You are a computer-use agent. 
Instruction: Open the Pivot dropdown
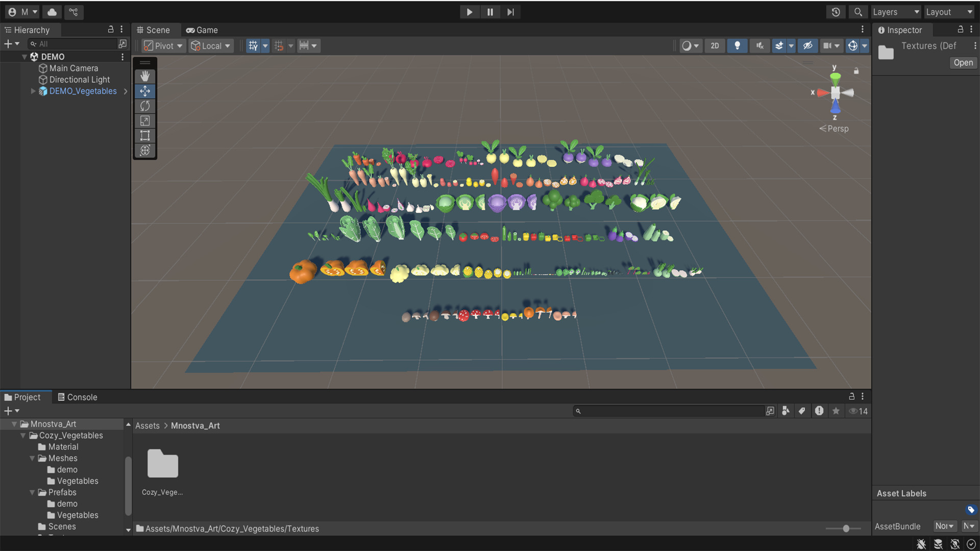[163, 46]
